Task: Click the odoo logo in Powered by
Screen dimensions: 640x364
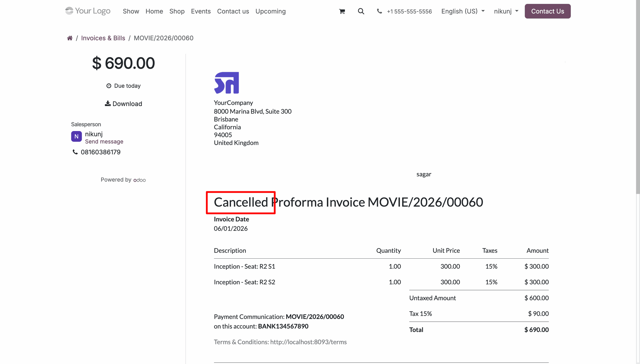Action: 140,180
